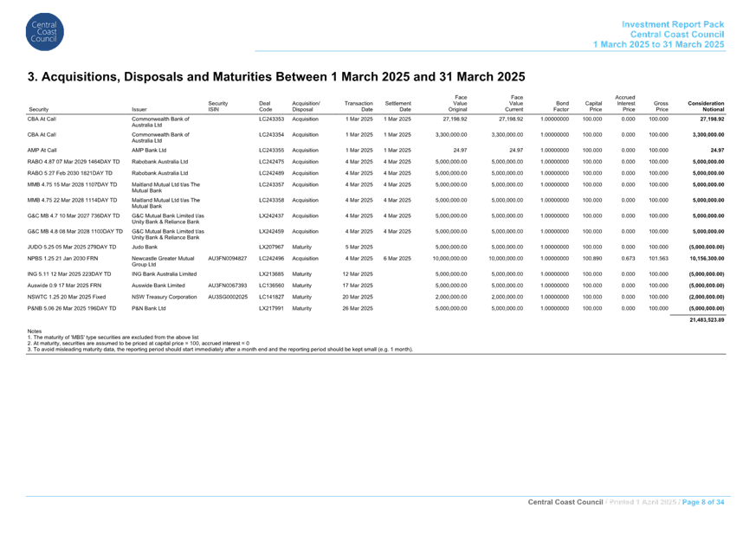This screenshot has width=756, height=534.
Task: Select the '0.673' accrued interest price
Action: pyautogui.click(x=628, y=259)
